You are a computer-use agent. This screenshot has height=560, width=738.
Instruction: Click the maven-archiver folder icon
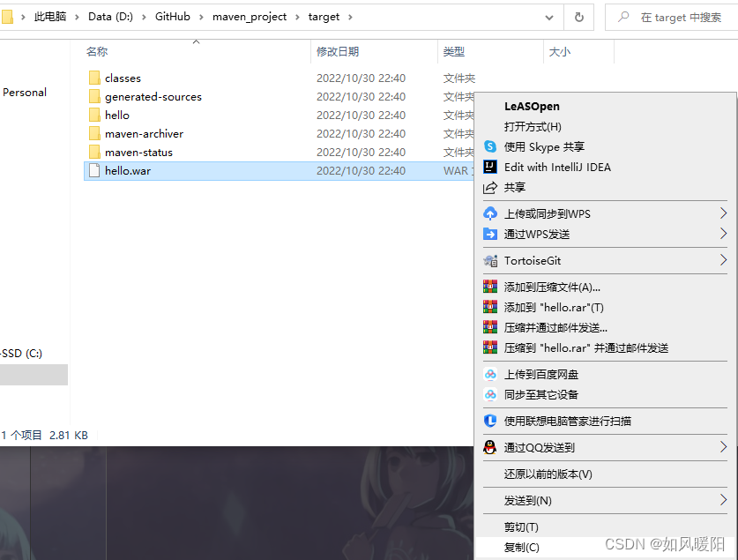[94, 133]
